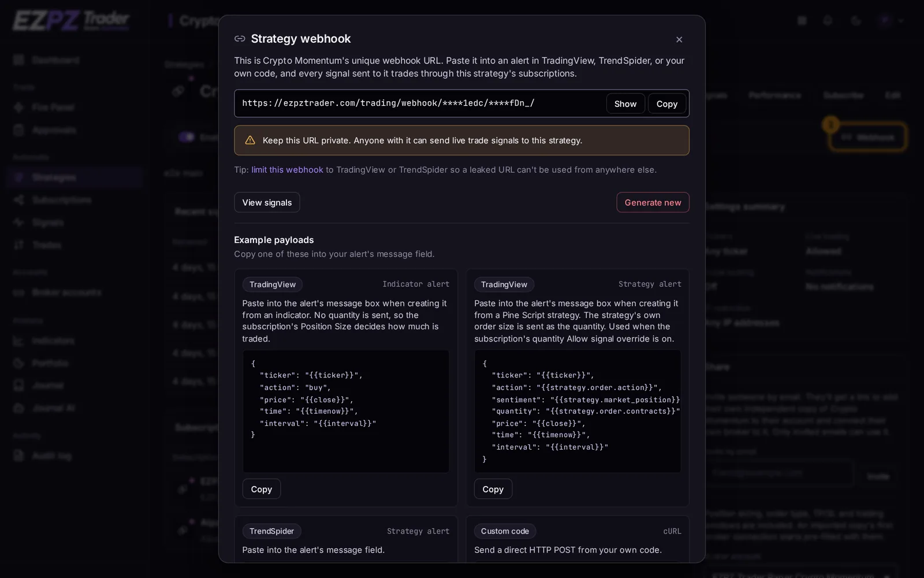Click the Strategy alert JSON code block
Viewport: 924px width, 578px height.
click(x=577, y=411)
